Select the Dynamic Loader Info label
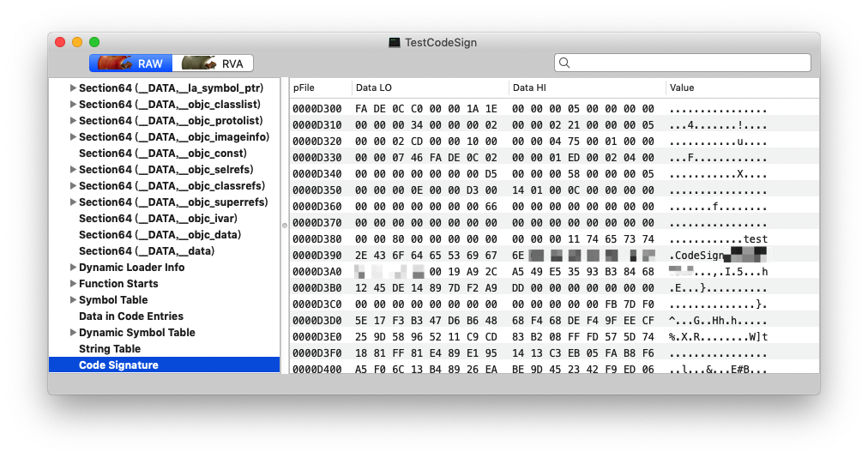868x458 pixels. click(x=132, y=267)
